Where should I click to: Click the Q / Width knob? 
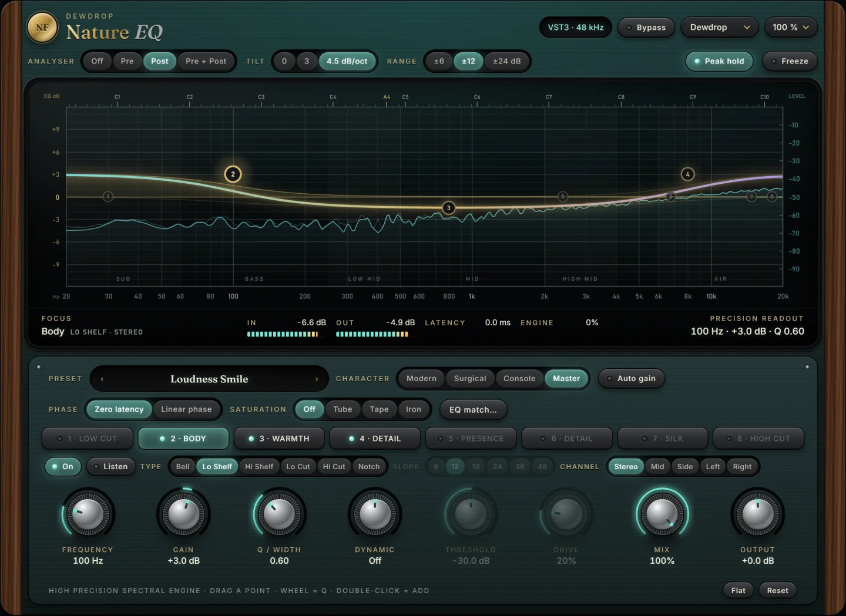[280, 514]
